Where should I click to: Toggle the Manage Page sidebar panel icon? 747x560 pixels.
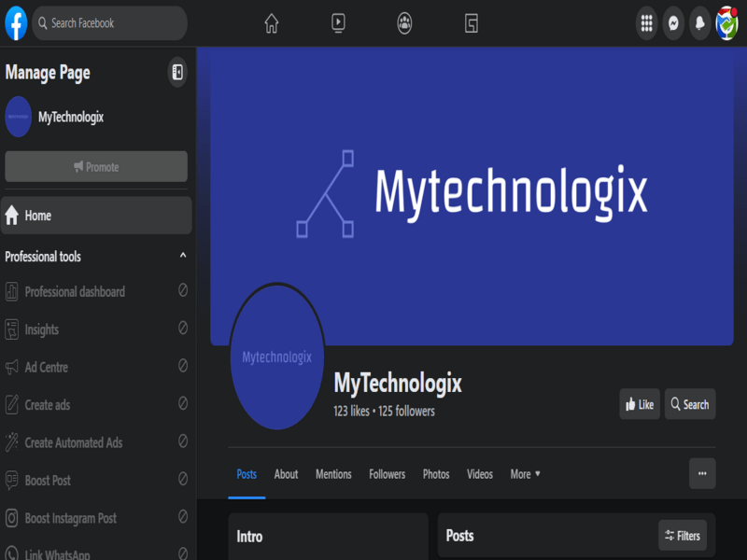point(177,72)
